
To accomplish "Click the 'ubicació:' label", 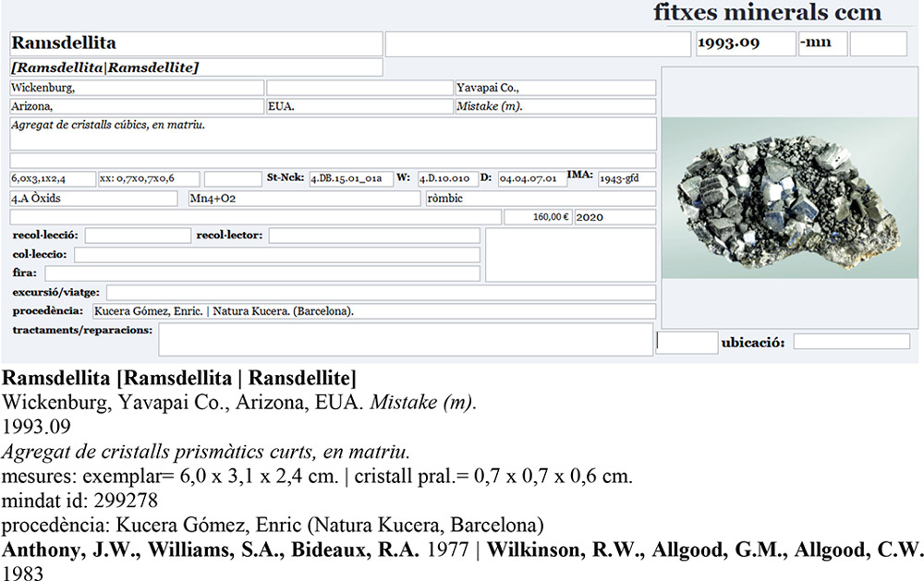I will 753,343.
